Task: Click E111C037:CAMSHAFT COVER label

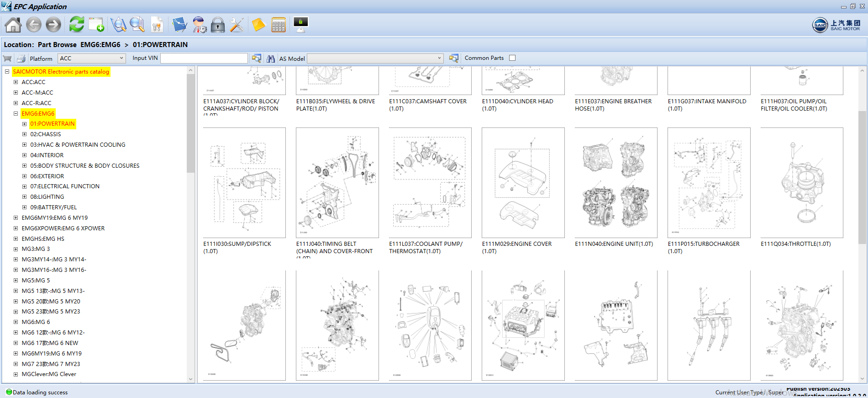Action: [x=428, y=105]
